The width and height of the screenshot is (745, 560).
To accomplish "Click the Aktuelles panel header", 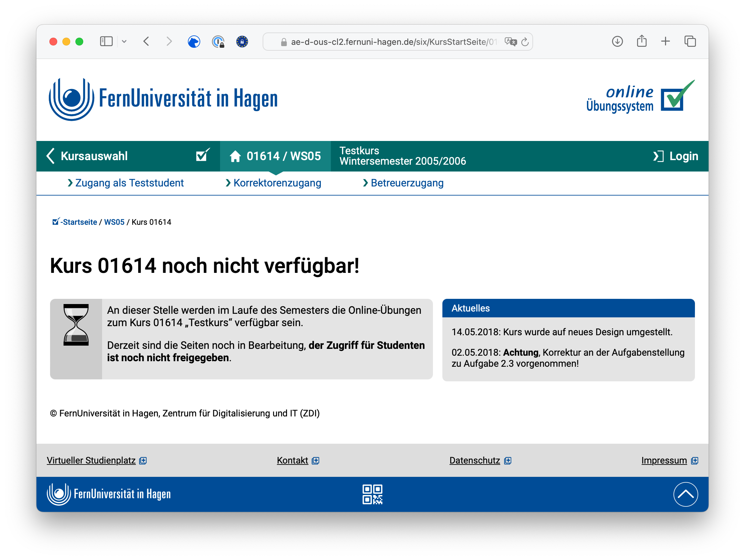I will tap(569, 308).
